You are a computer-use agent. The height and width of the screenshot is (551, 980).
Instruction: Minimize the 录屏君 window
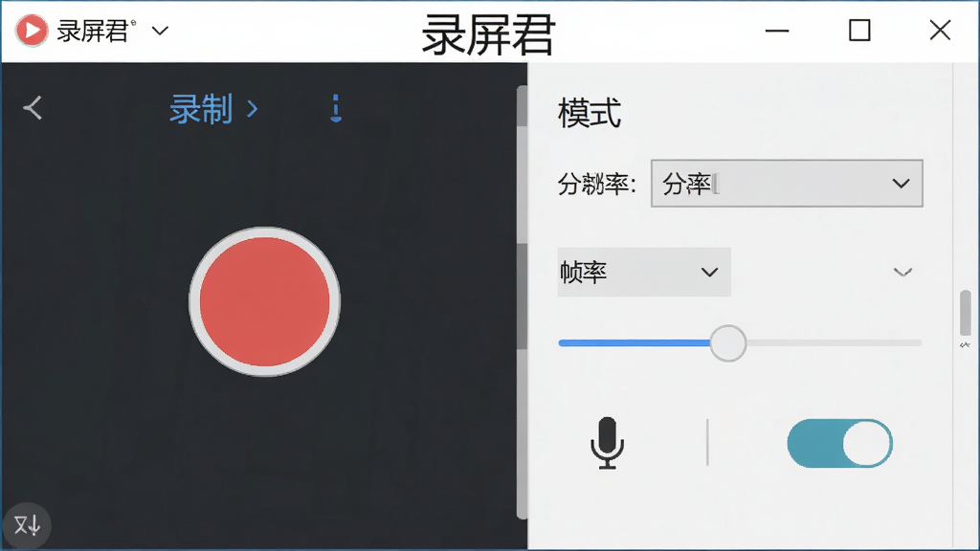[777, 30]
